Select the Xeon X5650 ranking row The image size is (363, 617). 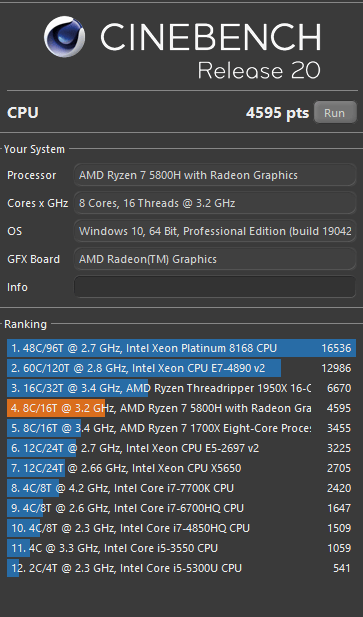pos(181,468)
